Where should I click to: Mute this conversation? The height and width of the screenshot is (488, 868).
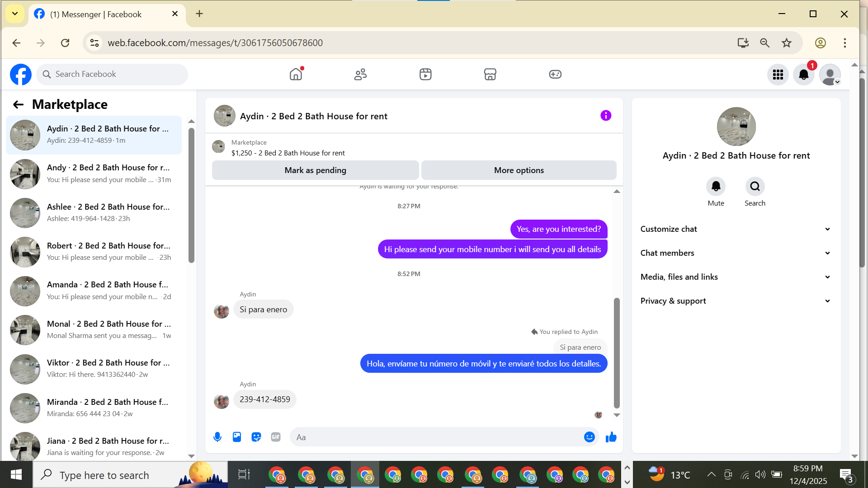pos(716,187)
